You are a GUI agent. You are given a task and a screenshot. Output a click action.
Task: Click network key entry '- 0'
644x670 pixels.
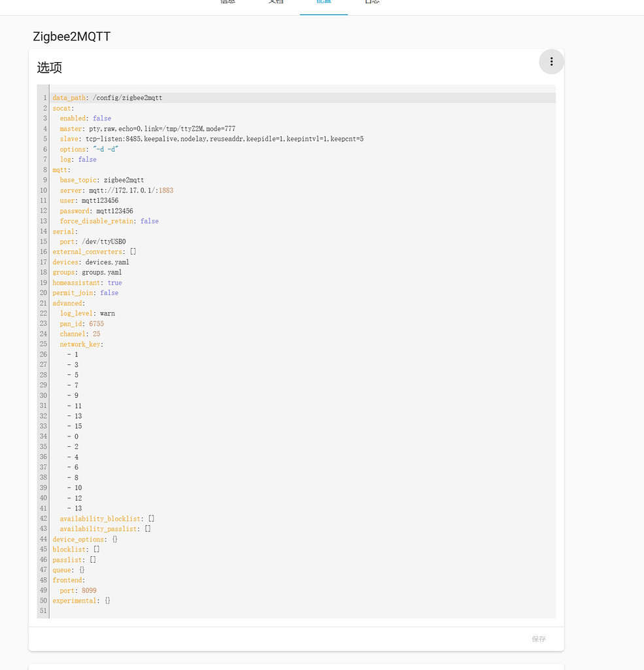[x=73, y=436]
